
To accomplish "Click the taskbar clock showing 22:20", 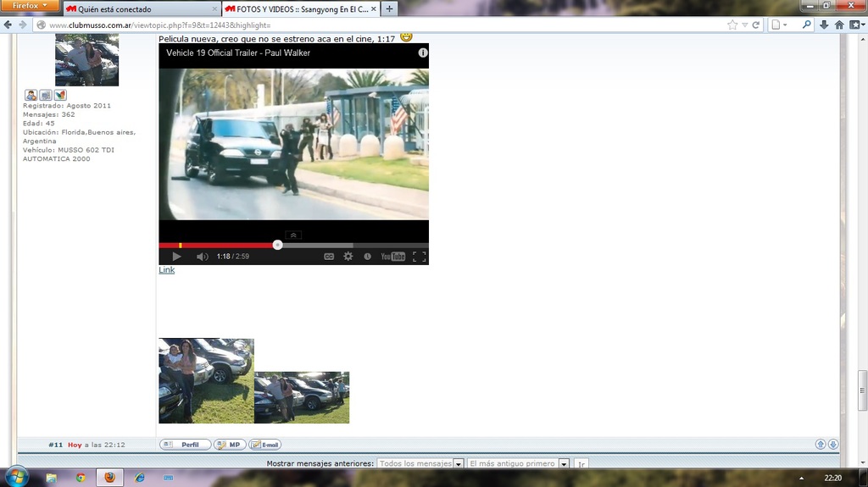I will (832, 479).
